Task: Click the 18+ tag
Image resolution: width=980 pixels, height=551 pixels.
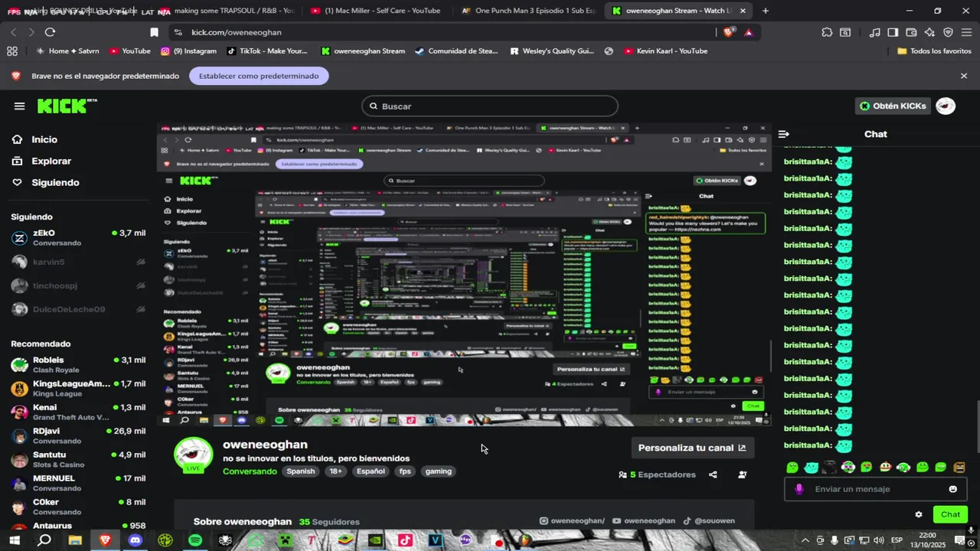Action: 335,471
